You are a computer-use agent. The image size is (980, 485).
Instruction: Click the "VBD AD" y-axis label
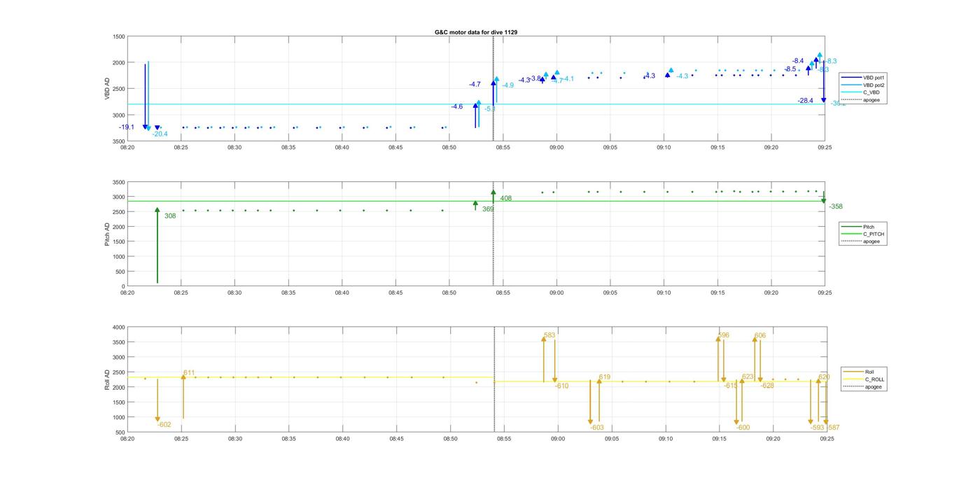107,88
